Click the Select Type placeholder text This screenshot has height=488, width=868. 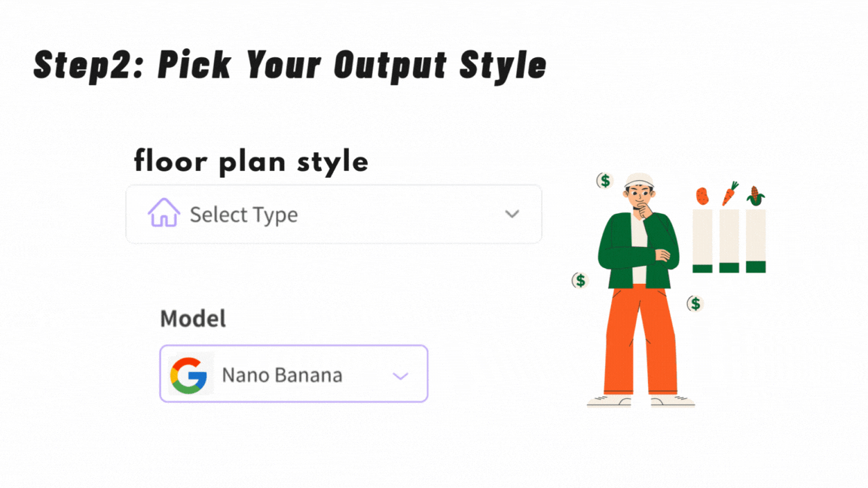[243, 215]
